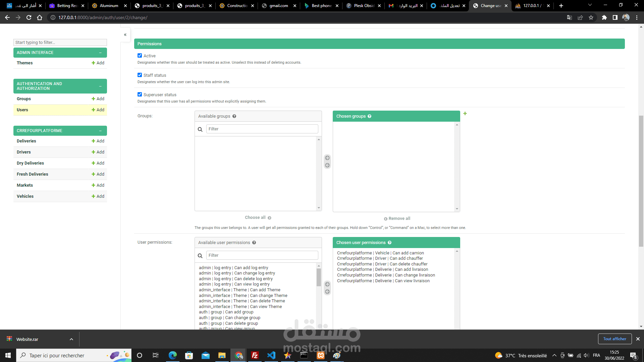The width and height of the screenshot is (644, 362).
Task: Bookmark this page with star icon
Action: coord(591,17)
